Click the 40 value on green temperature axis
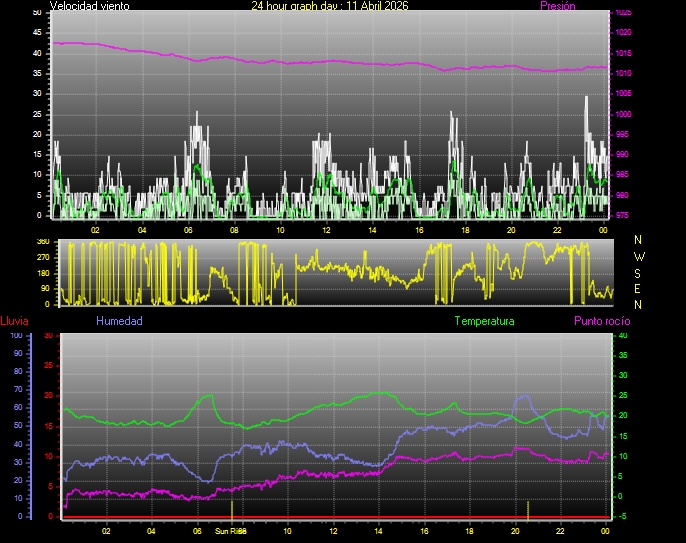Screen dimensions: 686x543 click(624, 336)
